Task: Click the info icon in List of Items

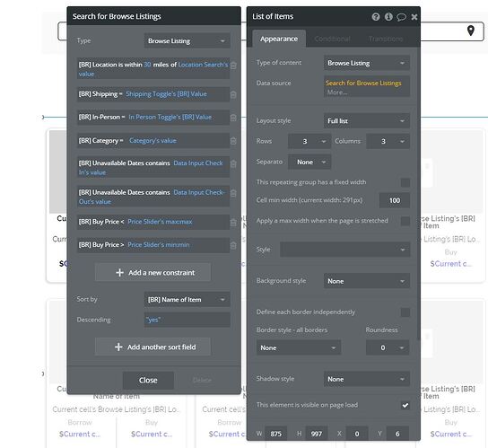Action: [x=388, y=17]
